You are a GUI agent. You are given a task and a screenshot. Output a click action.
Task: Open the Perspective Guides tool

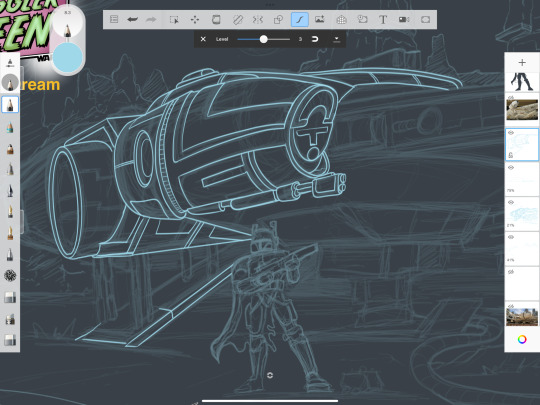pos(341,20)
